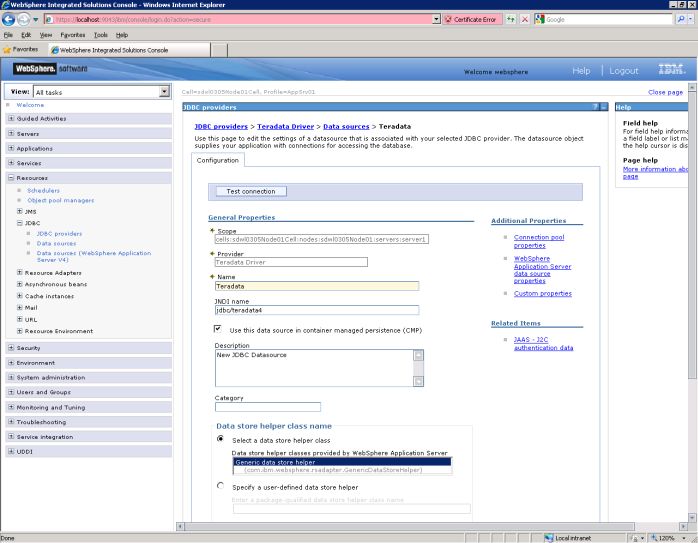Check Use this data source in CMP checkbox
The height and width of the screenshot is (543, 698).
coord(218,329)
